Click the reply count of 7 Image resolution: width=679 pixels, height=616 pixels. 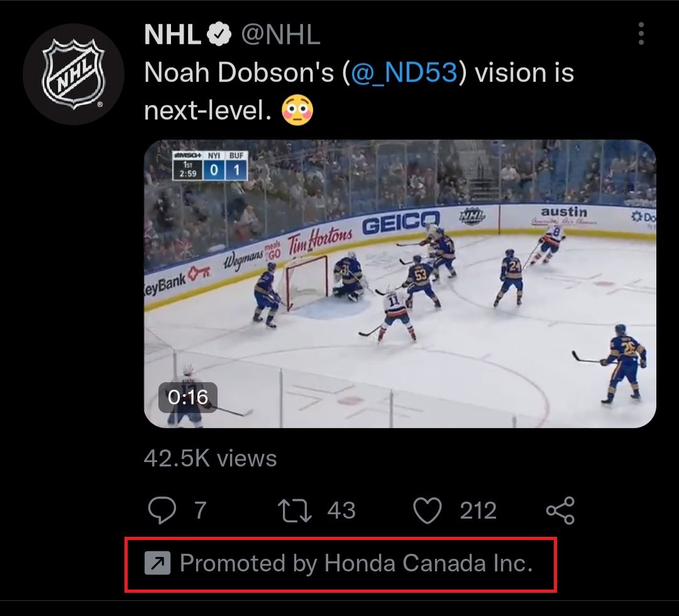click(200, 510)
